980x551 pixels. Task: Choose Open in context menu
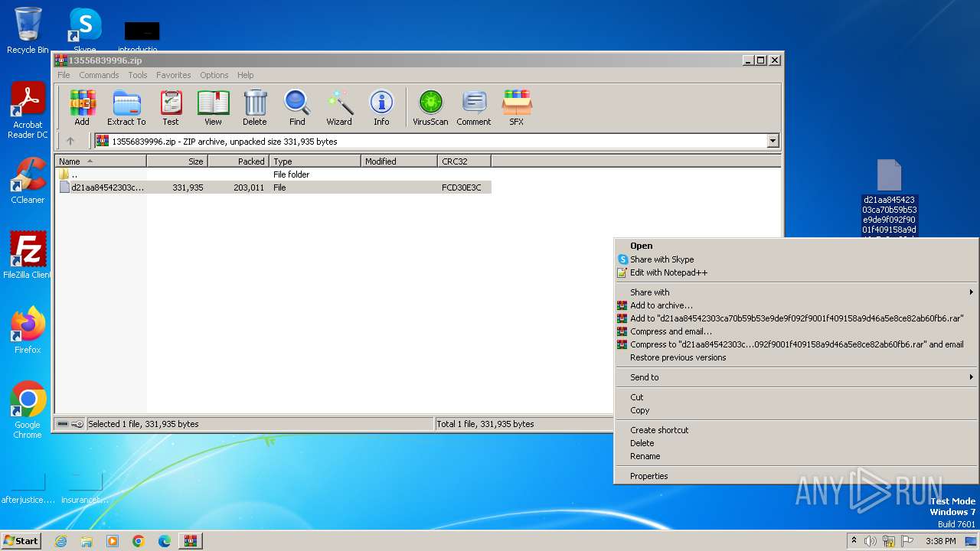point(796,246)
